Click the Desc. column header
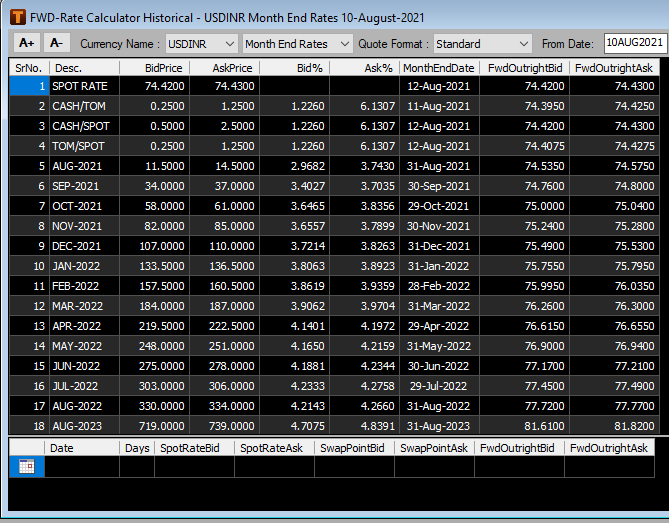Screen dimensions: 669x523 coord(84,68)
